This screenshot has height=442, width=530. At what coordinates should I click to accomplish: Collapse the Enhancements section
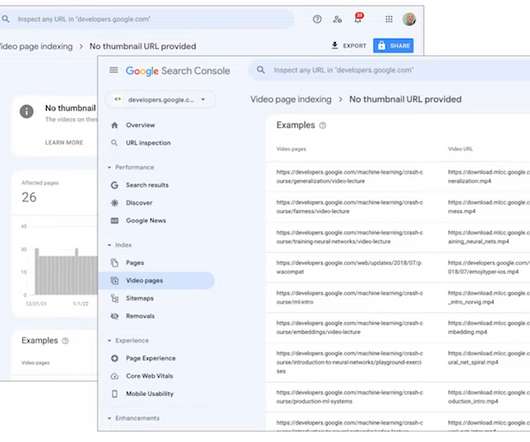pyautogui.click(x=134, y=418)
